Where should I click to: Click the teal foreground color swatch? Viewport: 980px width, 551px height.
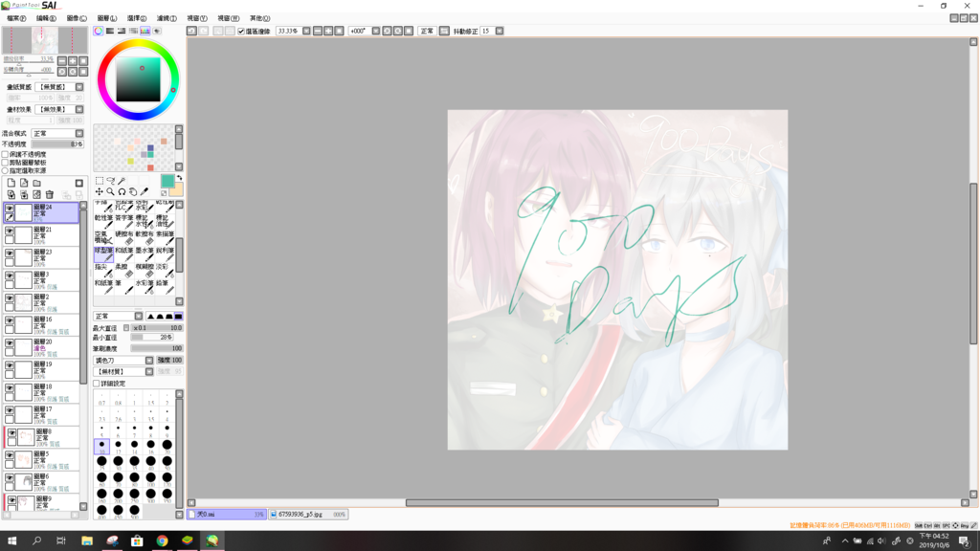click(x=167, y=181)
